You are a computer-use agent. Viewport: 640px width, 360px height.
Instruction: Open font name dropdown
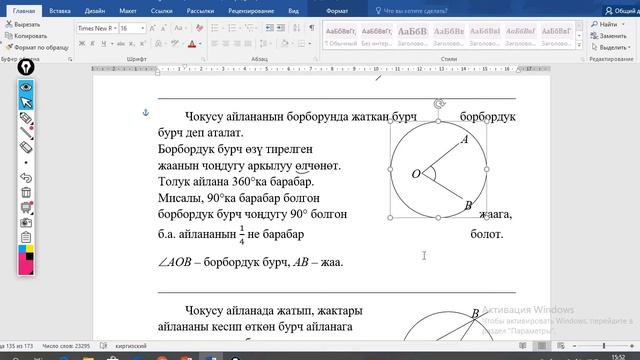click(x=115, y=28)
